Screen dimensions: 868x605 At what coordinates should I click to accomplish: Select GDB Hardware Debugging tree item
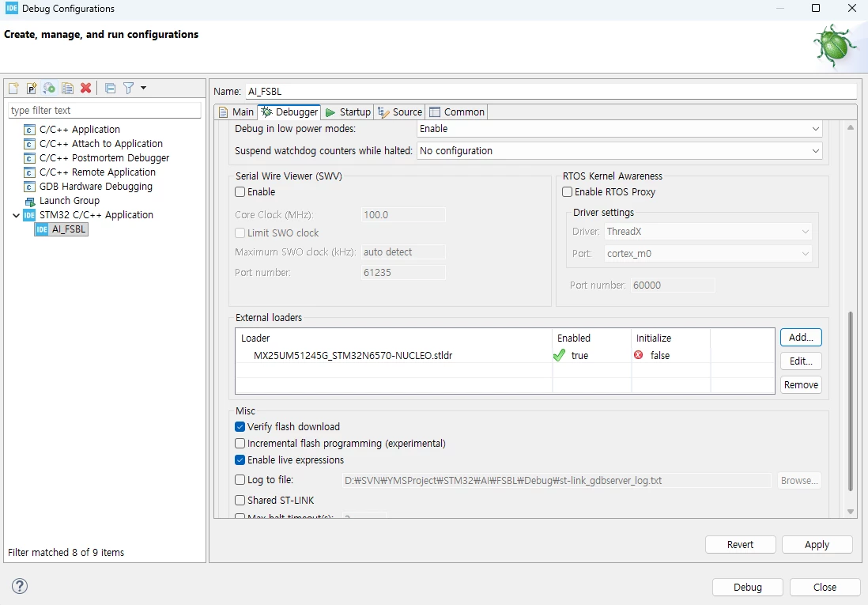(x=96, y=187)
